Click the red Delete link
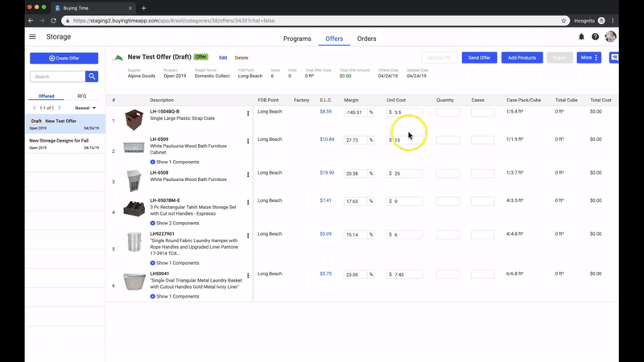Screen dimensions: 644x362 point(242,58)
